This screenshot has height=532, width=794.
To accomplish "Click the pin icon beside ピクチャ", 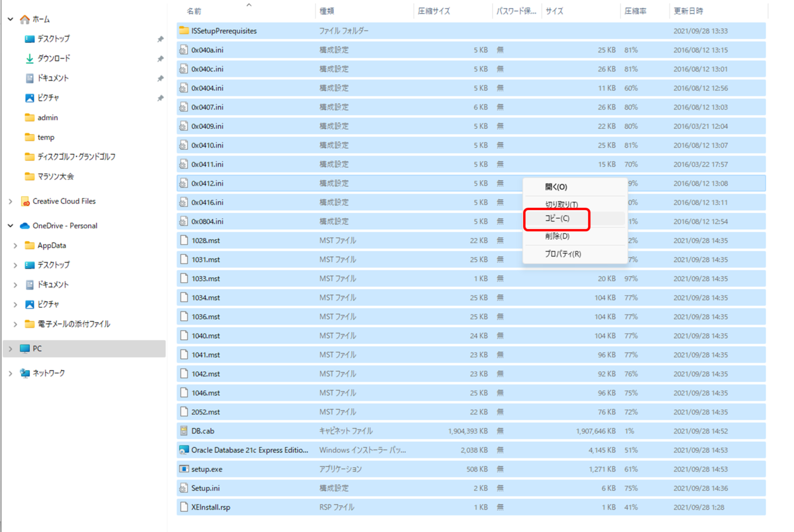I will coord(160,98).
